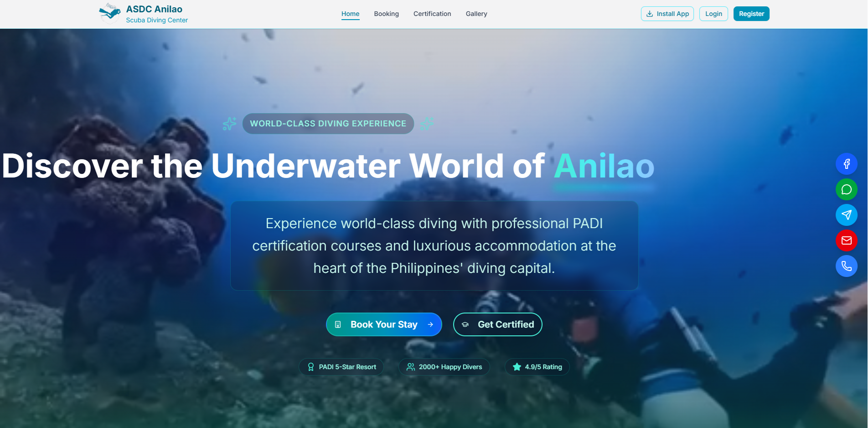Click the ASDC Anilao diver logo
This screenshot has width=868, height=428.
tap(110, 13)
